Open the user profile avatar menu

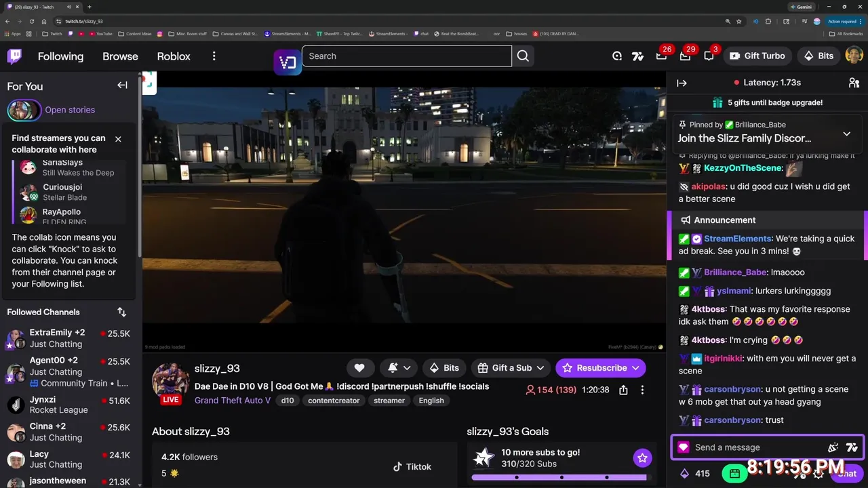click(854, 56)
